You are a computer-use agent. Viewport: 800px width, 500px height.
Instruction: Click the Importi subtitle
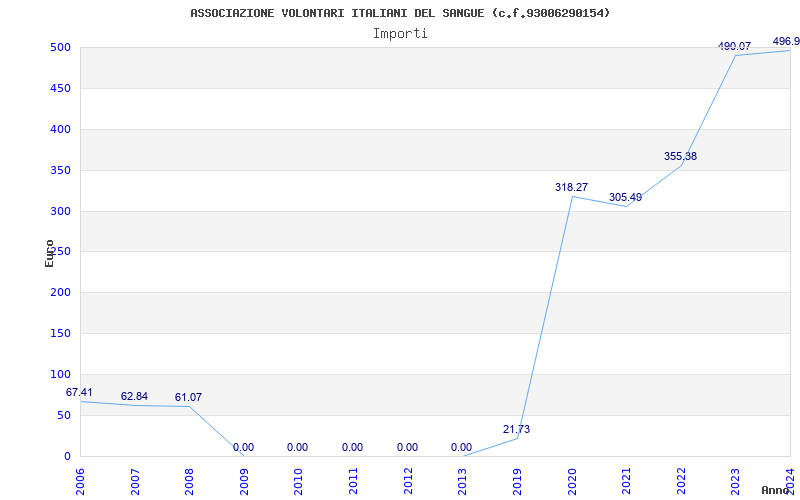tap(400, 34)
